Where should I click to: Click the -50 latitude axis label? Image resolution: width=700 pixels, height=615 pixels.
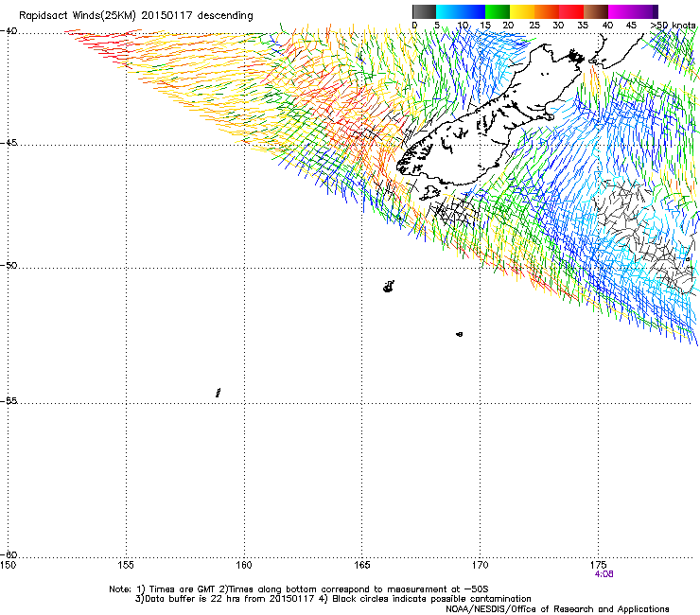point(9,265)
